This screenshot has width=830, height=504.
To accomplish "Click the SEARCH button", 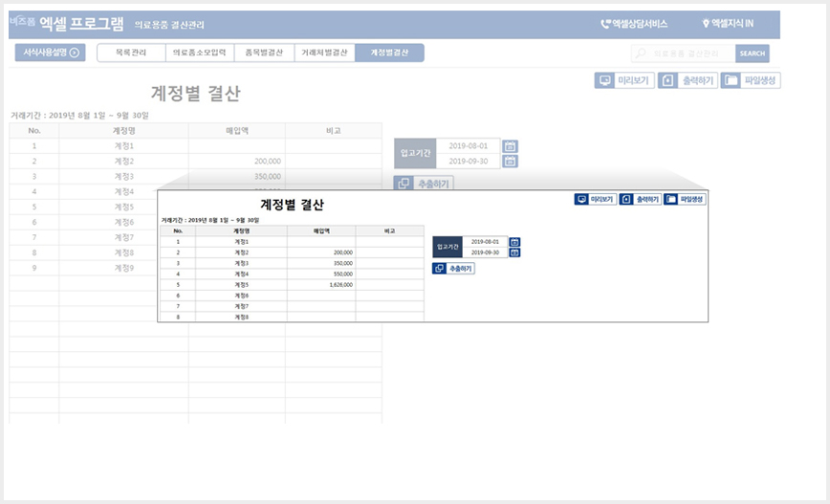I will pyautogui.click(x=753, y=54).
